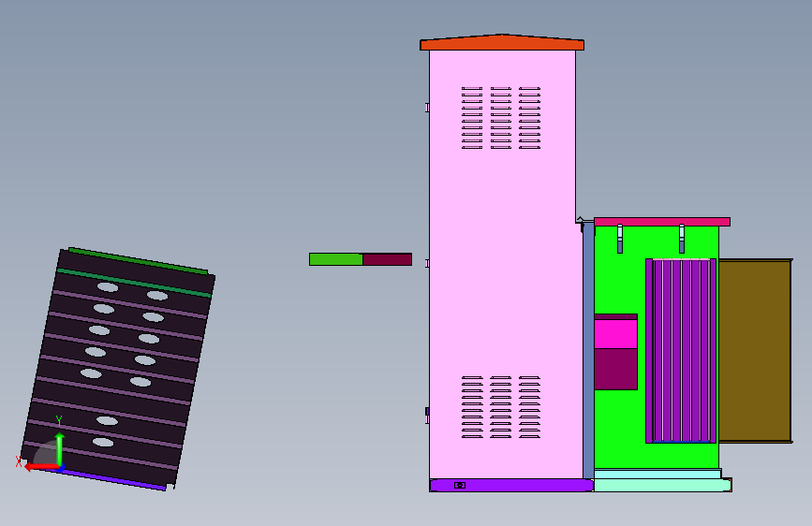Click the lower louver vent group
Screen dimensions: 812x526
501,407
